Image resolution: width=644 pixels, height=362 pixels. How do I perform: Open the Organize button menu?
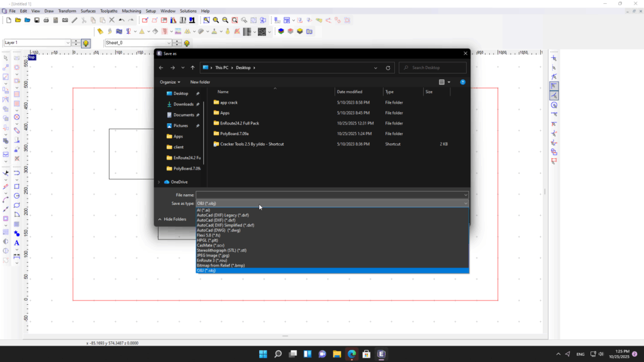(170, 82)
